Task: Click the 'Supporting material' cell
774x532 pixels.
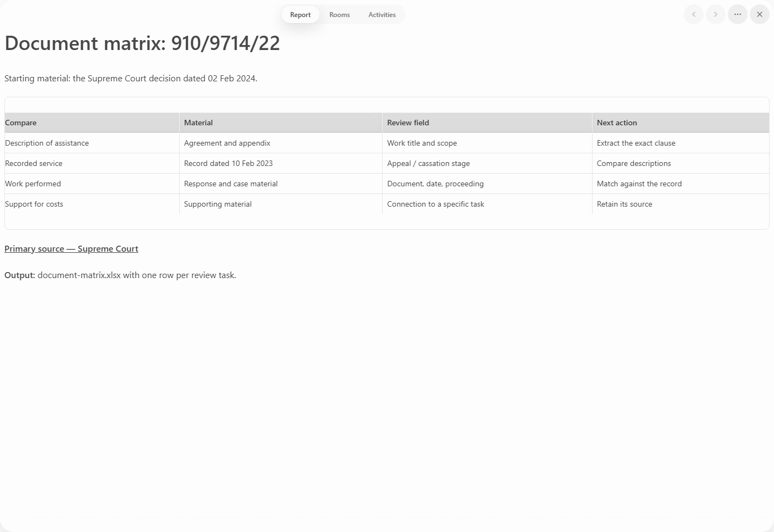Action: (281, 204)
